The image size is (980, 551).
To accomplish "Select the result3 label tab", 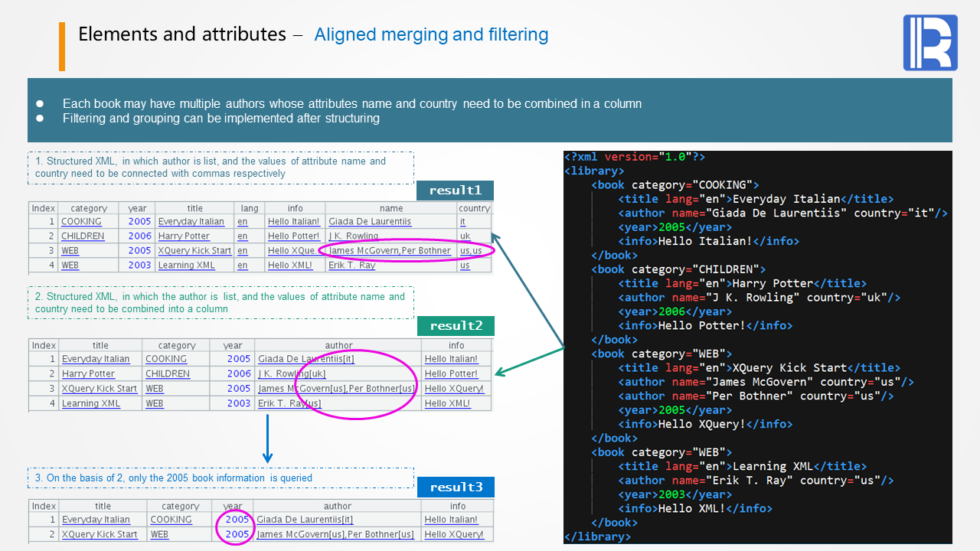I will pyautogui.click(x=456, y=487).
